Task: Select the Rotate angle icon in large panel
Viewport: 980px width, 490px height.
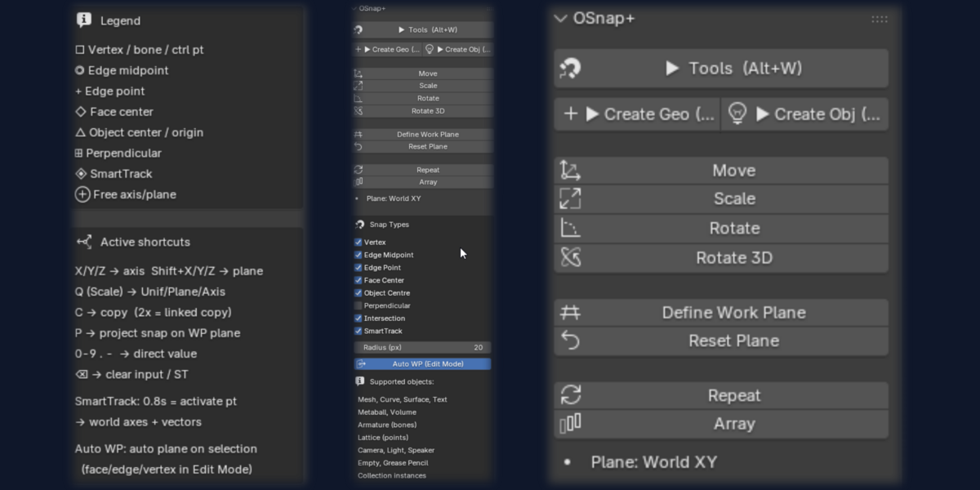Action: pos(570,228)
